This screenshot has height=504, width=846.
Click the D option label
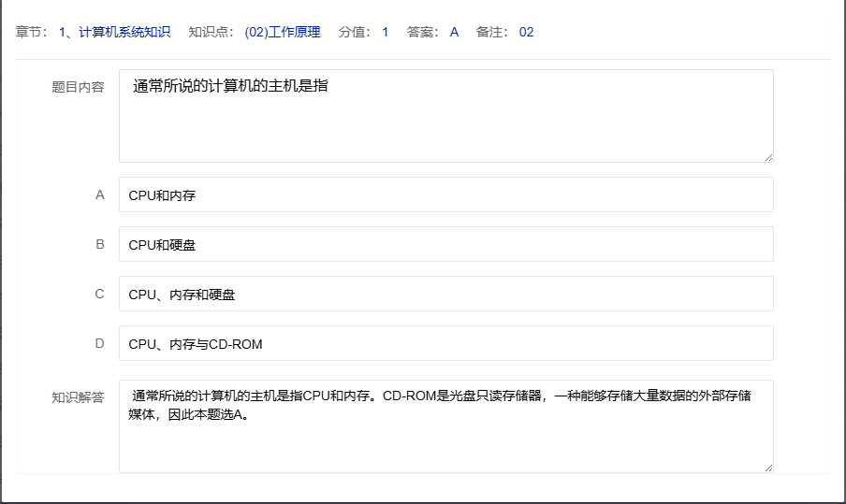pyautogui.click(x=99, y=343)
